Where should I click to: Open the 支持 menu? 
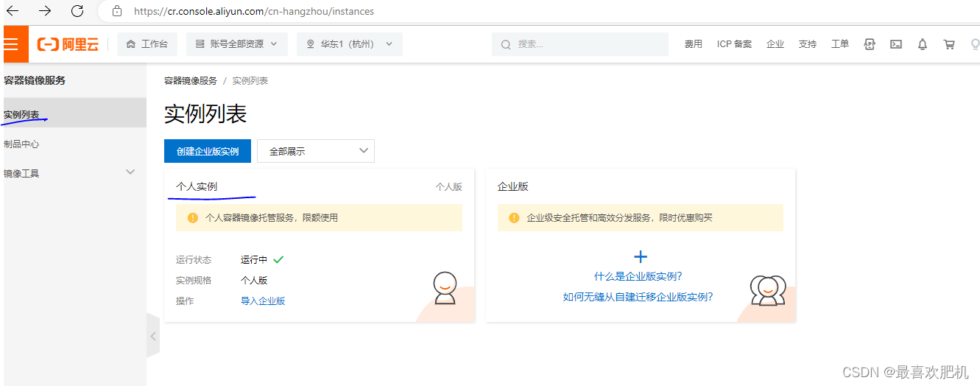808,44
